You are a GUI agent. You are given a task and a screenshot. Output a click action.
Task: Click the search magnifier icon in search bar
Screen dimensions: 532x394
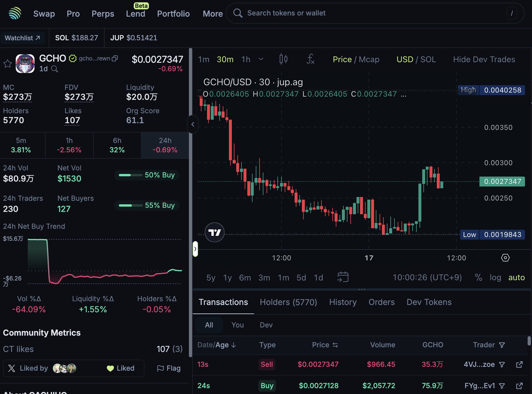tap(238, 13)
